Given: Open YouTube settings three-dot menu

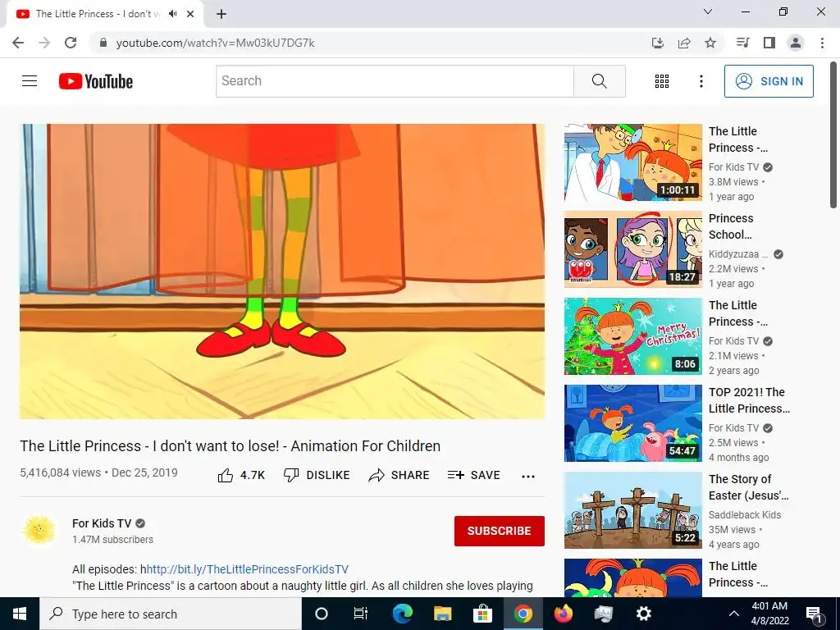Looking at the screenshot, I should (x=701, y=81).
